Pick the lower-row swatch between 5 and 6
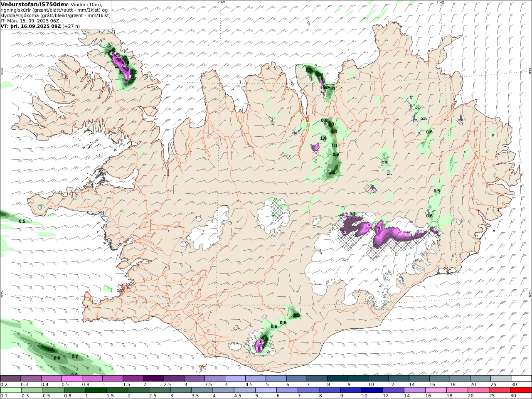 [266, 390]
